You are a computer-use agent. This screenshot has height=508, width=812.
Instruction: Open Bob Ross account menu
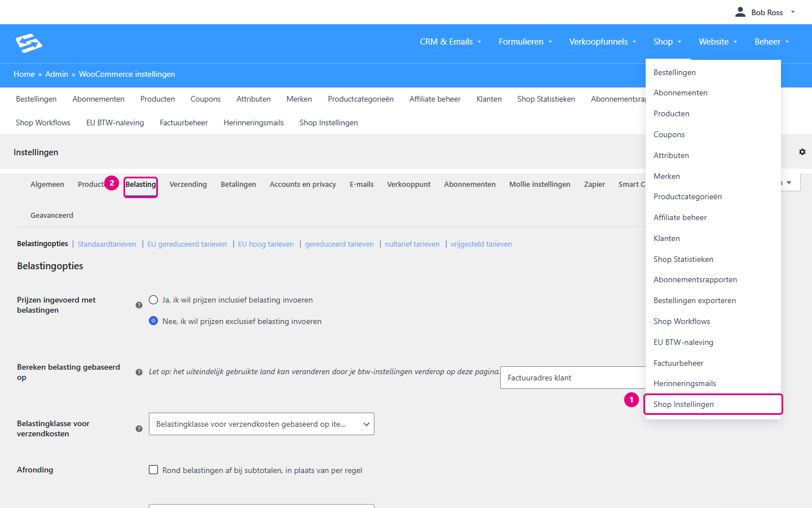765,12
